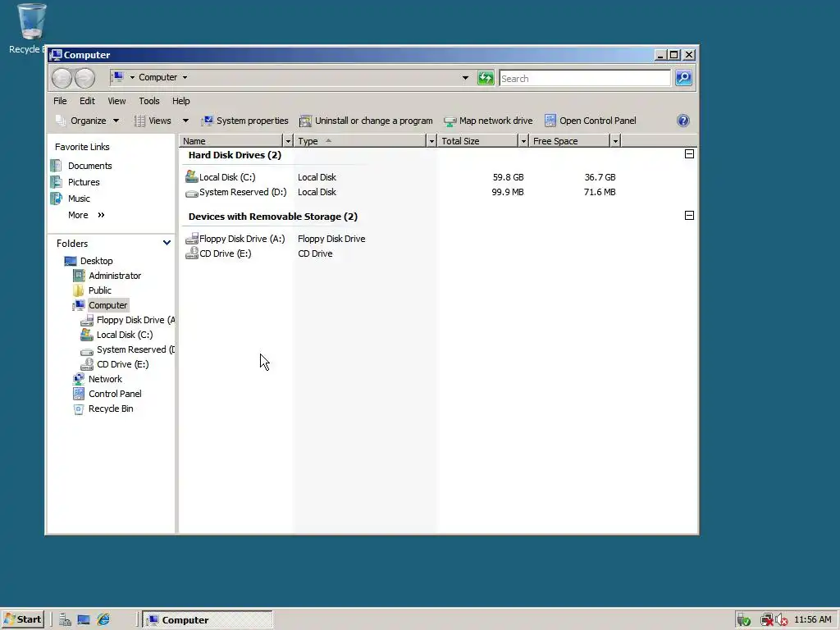Expand More favorite links chevron
Screen dimensions: 840x630
tap(101, 215)
